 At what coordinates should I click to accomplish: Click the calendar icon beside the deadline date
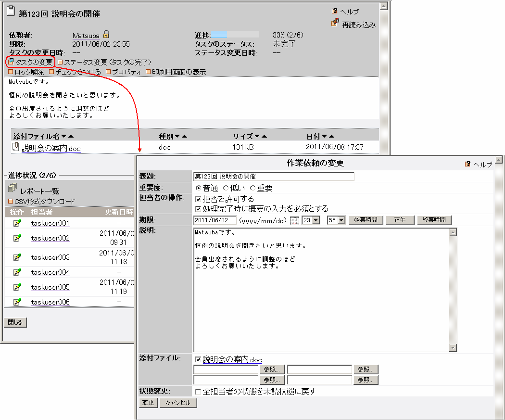point(294,220)
